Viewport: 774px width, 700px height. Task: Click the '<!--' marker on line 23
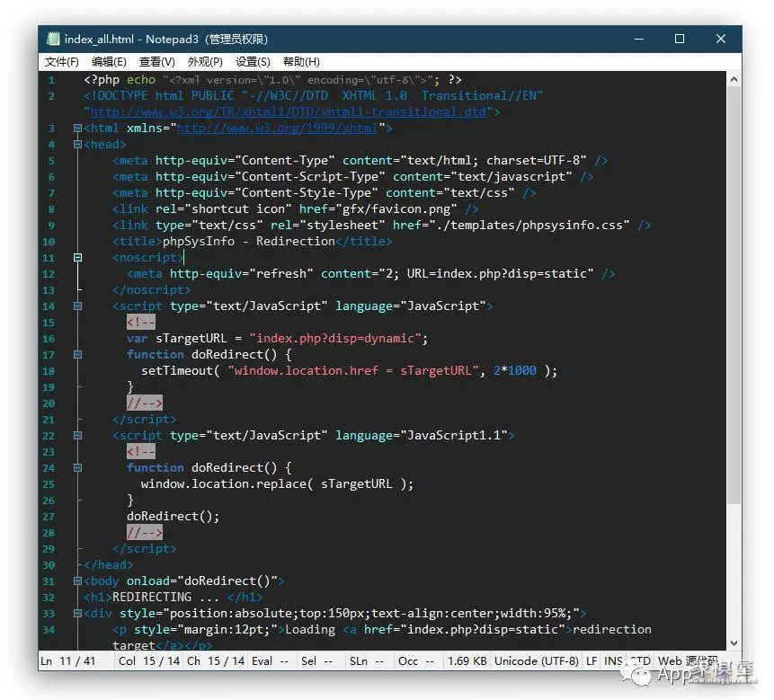pyautogui.click(x=140, y=452)
